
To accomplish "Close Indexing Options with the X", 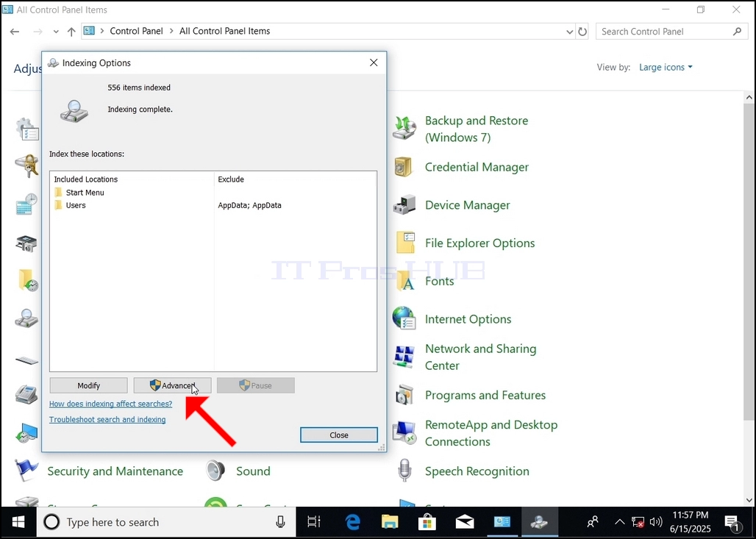I will click(x=374, y=63).
